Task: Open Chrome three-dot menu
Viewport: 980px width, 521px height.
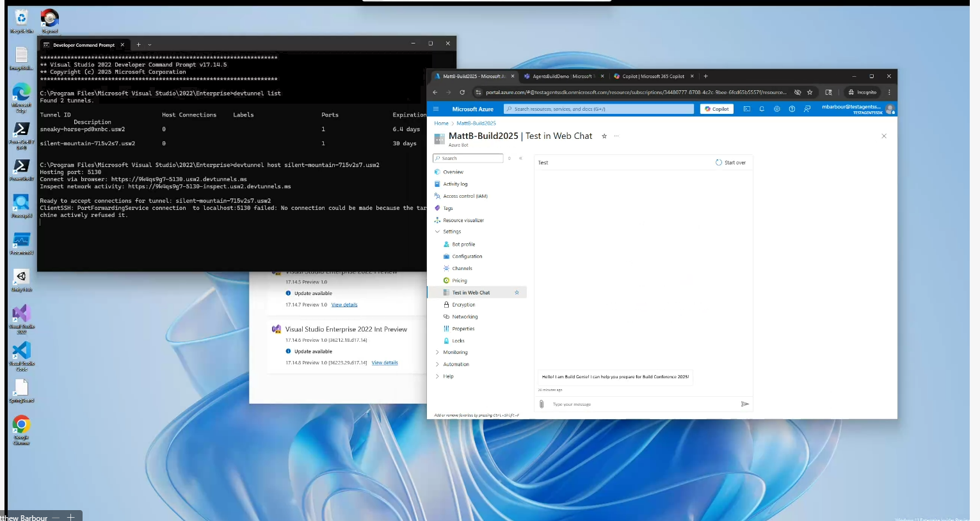Action: pos(889,92)
